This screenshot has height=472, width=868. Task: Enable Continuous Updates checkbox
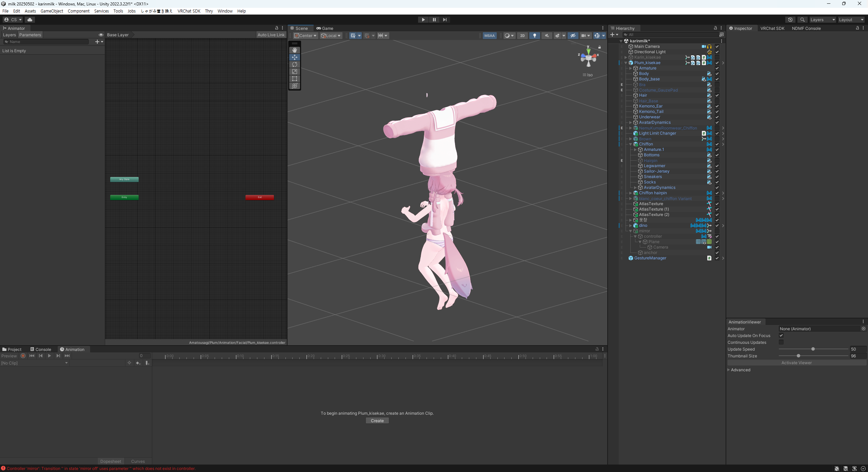point(781,342)
